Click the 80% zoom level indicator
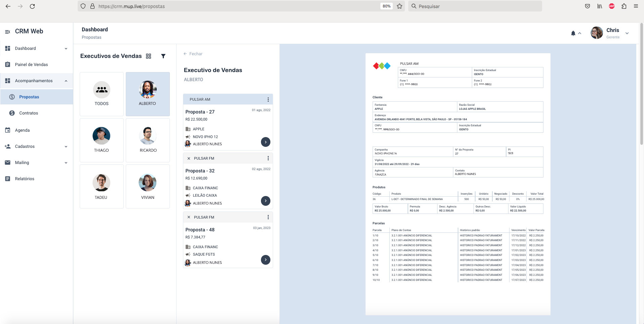This screenshot has height=324, width=644. tap(386, 6)
